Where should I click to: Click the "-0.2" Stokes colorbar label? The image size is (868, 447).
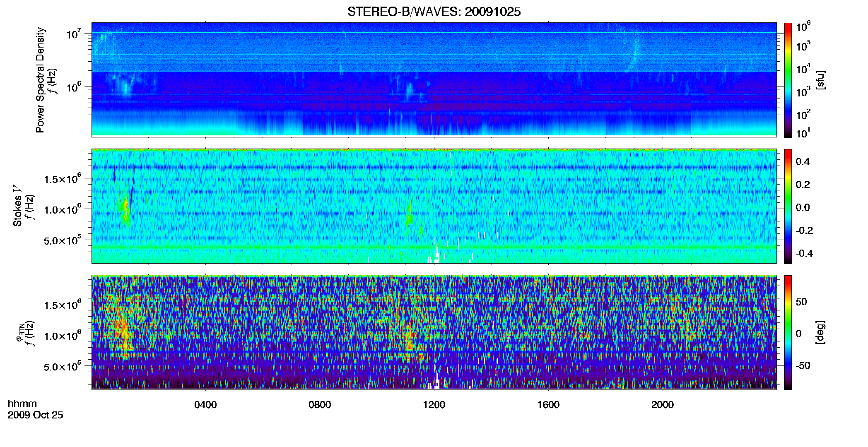[804, 231]
